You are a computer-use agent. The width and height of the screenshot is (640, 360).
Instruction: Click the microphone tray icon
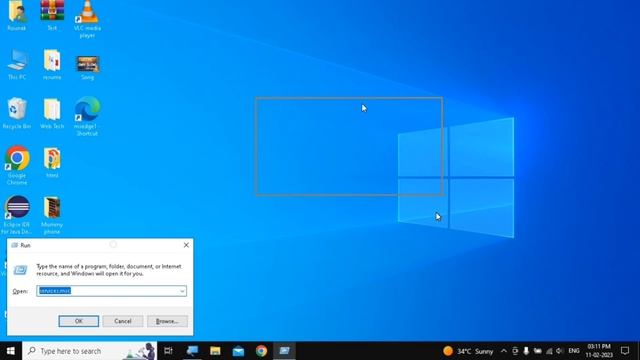tap(526, 351)
